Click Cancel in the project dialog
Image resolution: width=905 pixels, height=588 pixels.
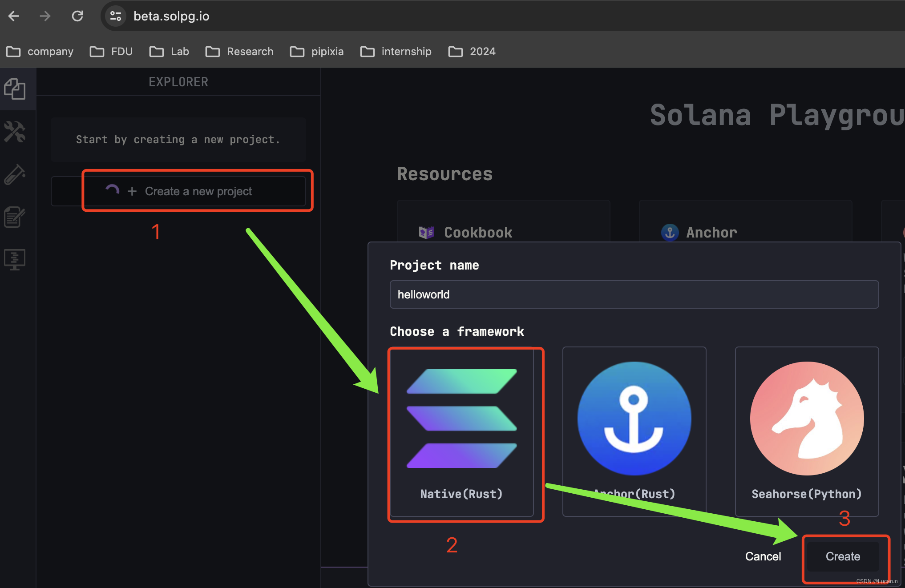(x=763, y=556)
